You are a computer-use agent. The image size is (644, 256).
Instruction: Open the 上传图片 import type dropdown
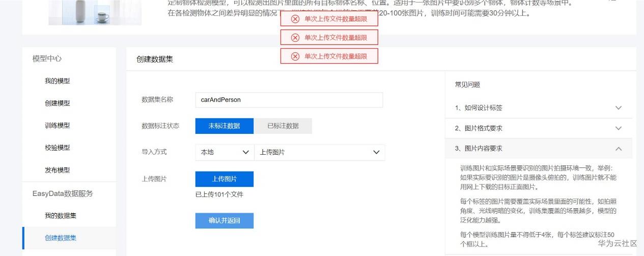320,152
